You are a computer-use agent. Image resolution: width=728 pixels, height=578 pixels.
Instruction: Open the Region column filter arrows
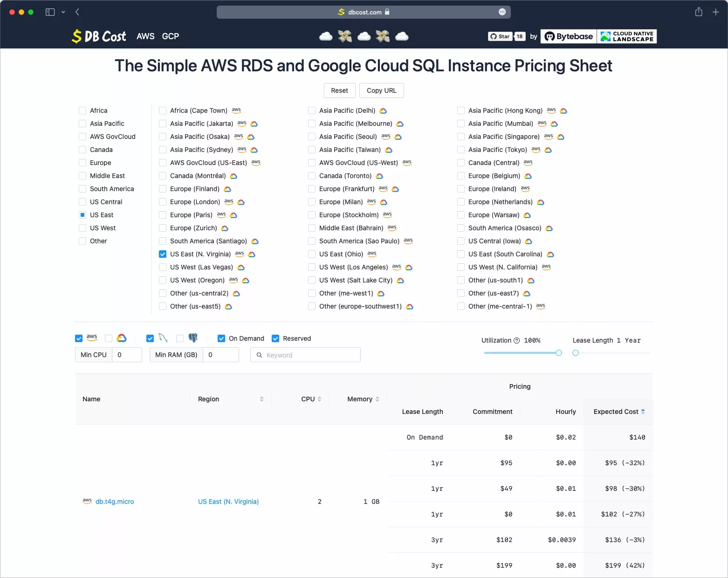click(261, 399)
